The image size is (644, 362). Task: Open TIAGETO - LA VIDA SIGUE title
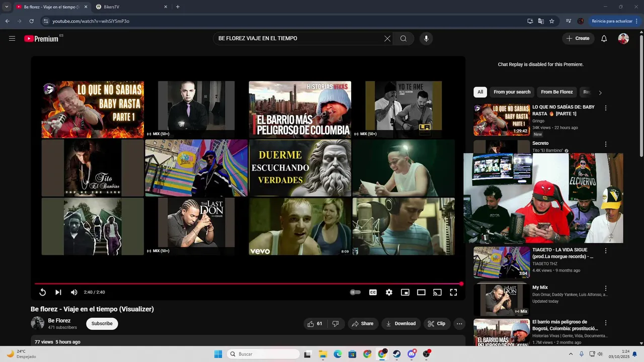point(562,253)
